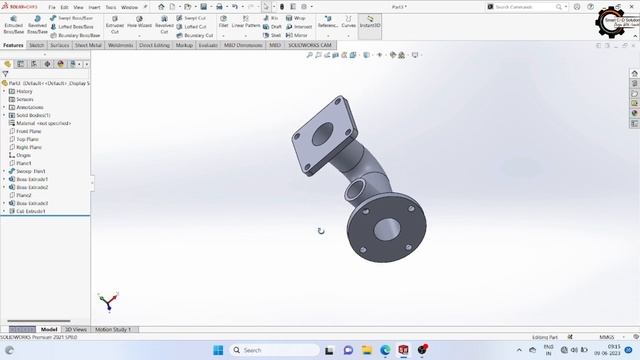The width and height of the screenshot is (640, 360).
Task: Expand the Boss-Extrude1 node
Action: point(4,179)
